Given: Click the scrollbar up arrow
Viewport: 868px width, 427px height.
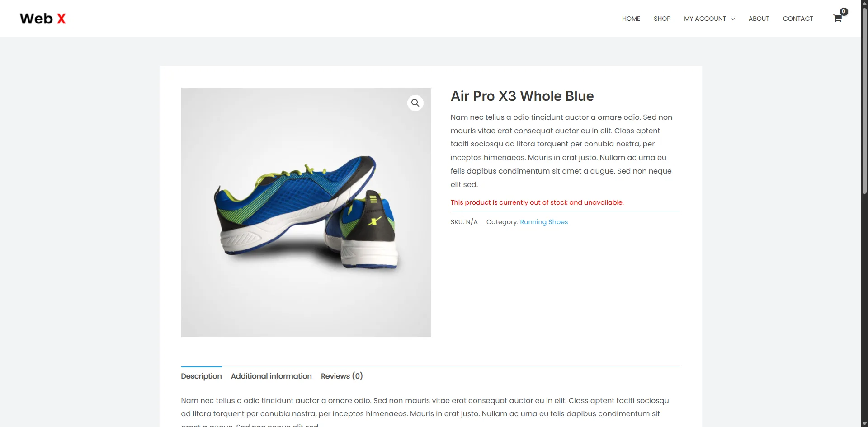Looking at the screenshot, I should pos(864,3).
